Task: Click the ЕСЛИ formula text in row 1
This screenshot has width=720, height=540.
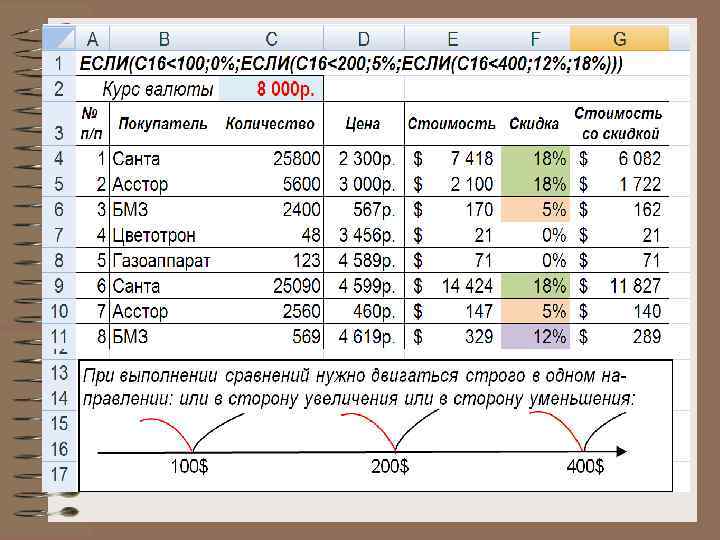Action: pos(351,64)
